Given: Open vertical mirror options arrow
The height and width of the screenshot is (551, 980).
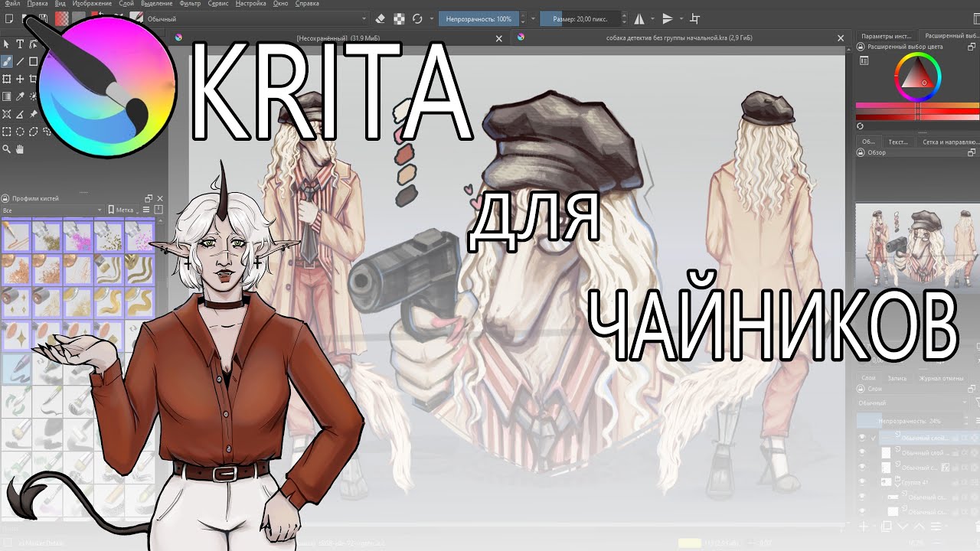Looking at the screenshot, I should 681,18.
